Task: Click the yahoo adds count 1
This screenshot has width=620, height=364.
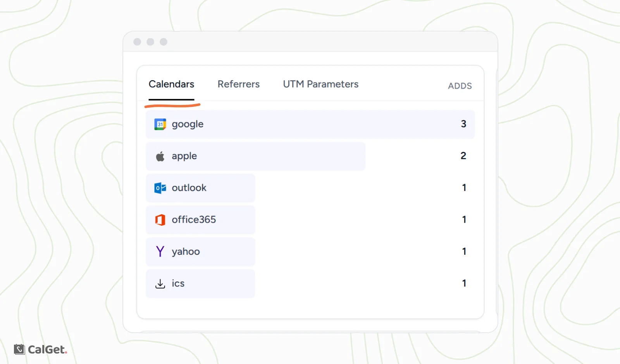Action: (464, 251)
